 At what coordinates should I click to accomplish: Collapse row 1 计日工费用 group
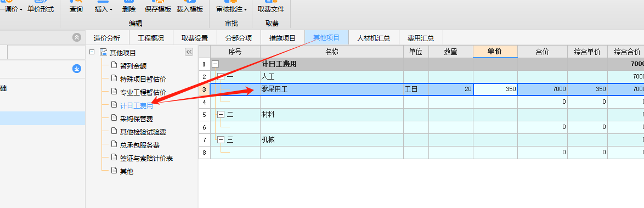[x=215, y=64]
